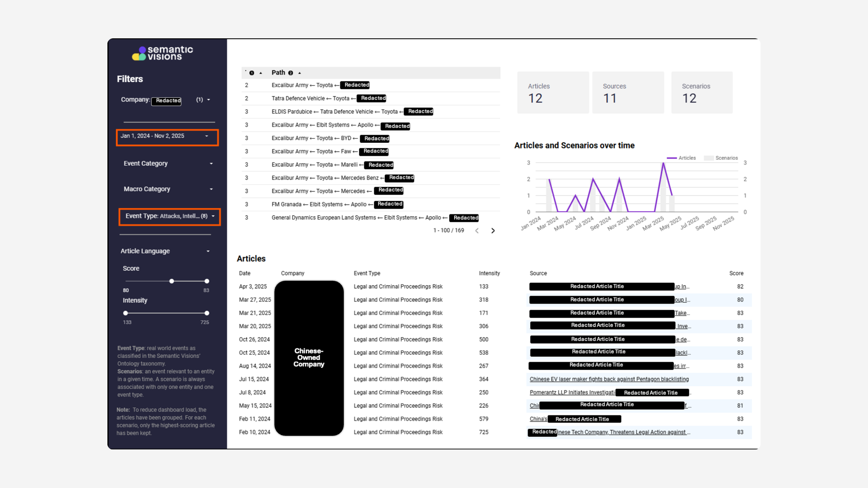Image resolution: width=868 pixels, height=488 pixels.
Task: Sort by Path column arrow
Action: 299,73
